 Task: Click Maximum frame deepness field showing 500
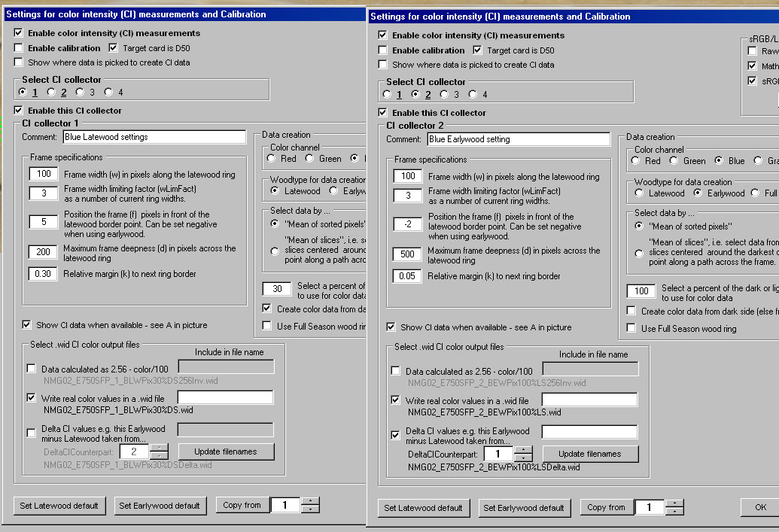pyautogui.click(x=408, y=254)
